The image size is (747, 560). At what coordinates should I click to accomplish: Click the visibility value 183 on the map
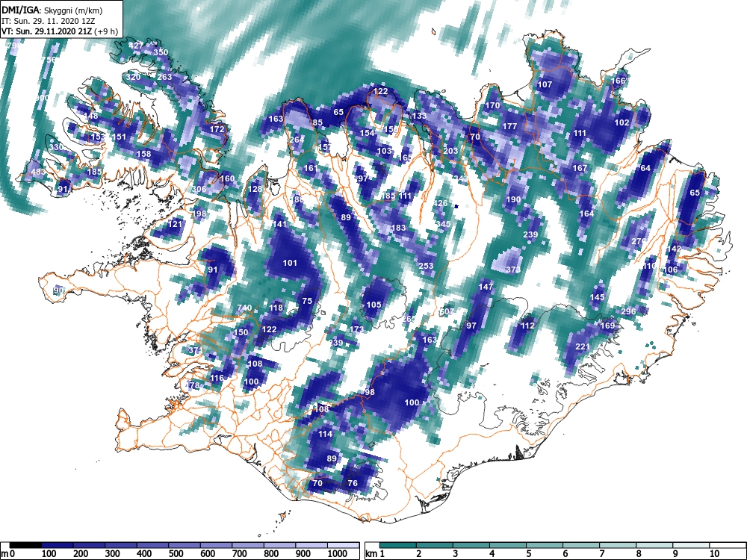(398, 228)
